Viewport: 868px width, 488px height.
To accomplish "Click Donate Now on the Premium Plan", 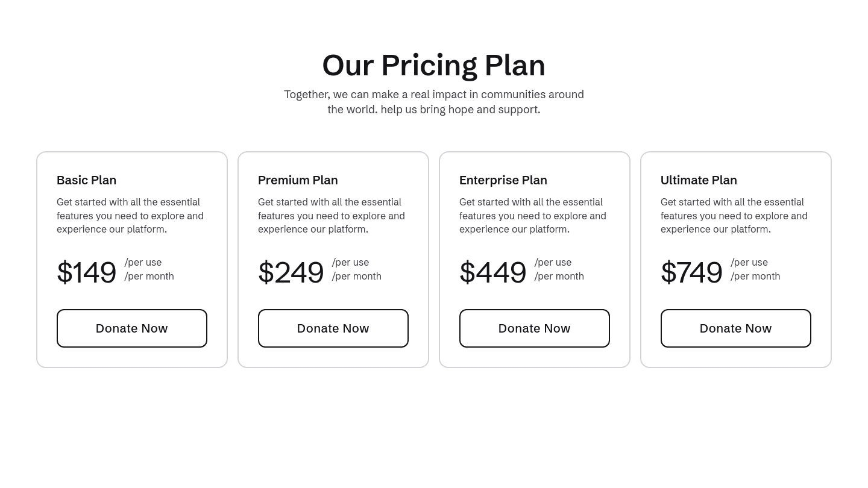I will pyautogui.click(x=333, y=328).
